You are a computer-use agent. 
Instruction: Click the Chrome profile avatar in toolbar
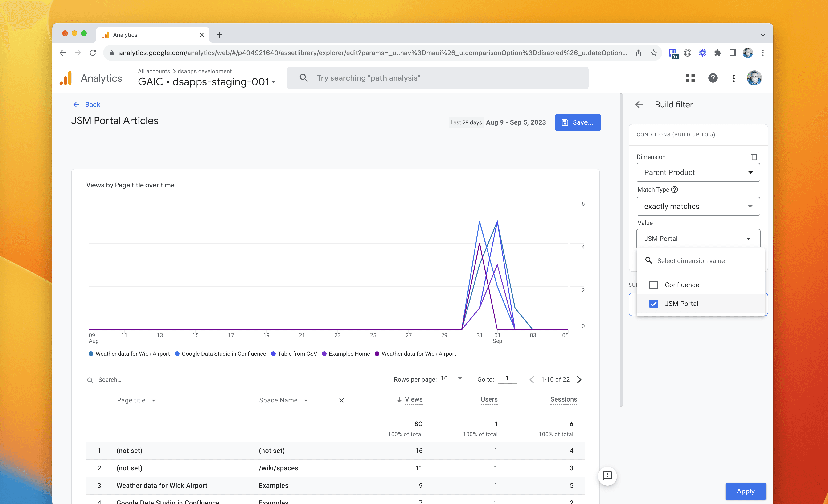pyautogui.click(x=748, y=53)
